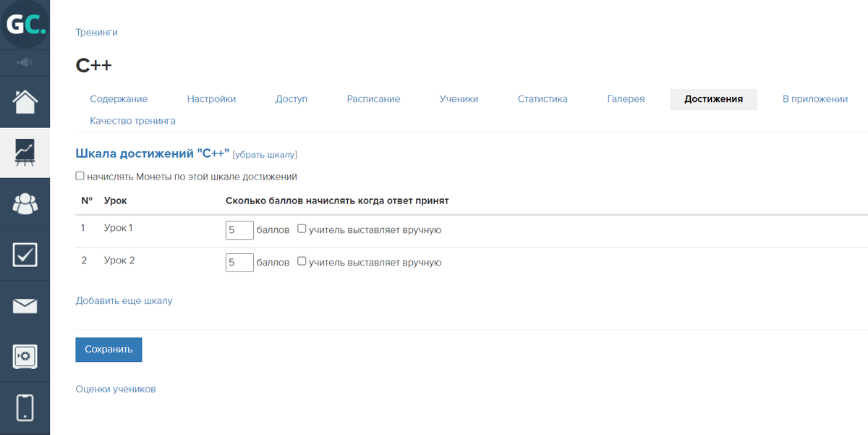Switch to the Содержание tab
868x435 pixels.
pos(119,99)
